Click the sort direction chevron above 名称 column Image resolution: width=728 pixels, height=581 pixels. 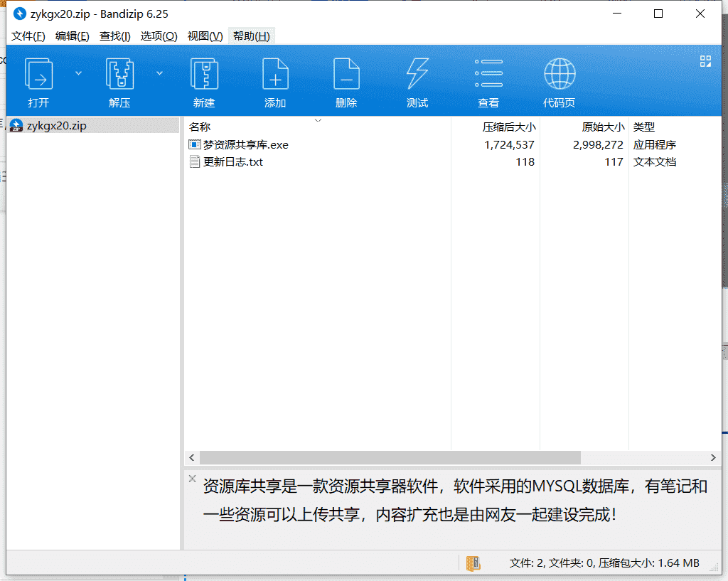(x=318, y=120)
